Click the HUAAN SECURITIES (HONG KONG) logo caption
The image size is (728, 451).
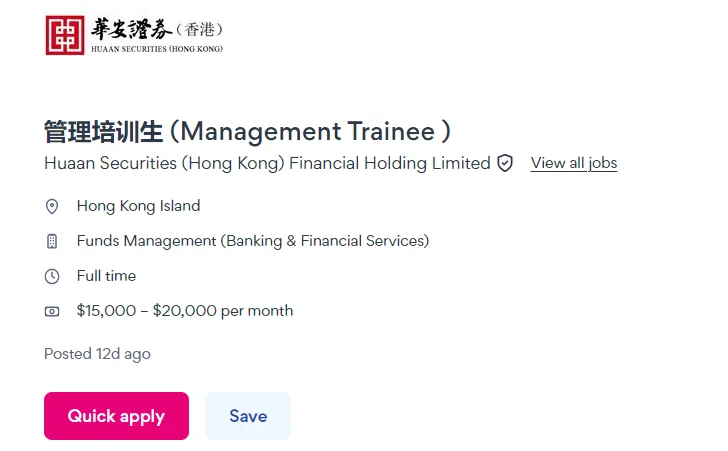[x=157, y=48]
